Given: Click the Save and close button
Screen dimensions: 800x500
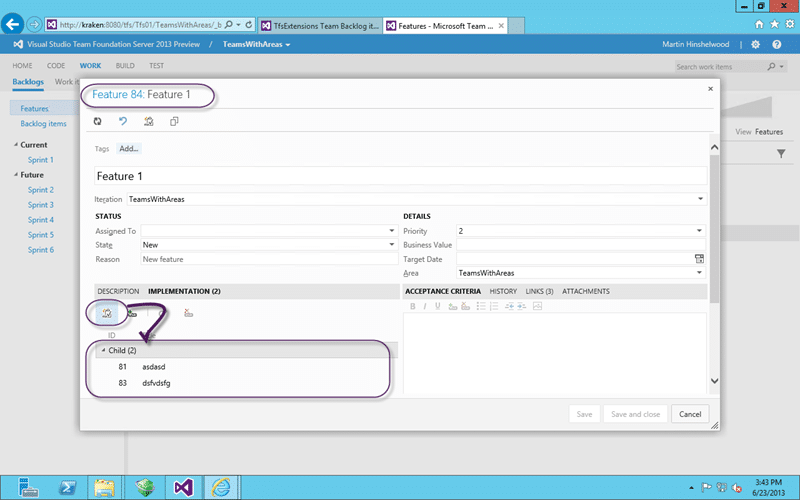Looking at the screenshot, I should tap(635, 414).
